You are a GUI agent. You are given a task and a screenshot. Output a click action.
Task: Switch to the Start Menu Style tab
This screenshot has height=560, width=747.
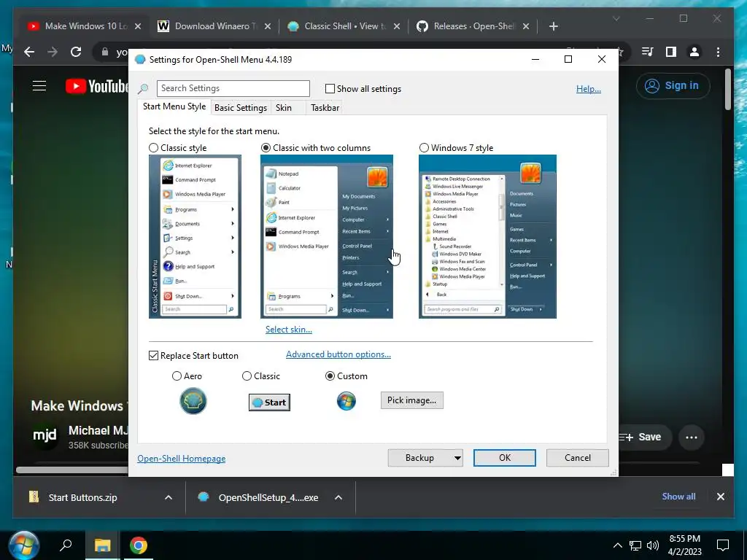(174, 106)
